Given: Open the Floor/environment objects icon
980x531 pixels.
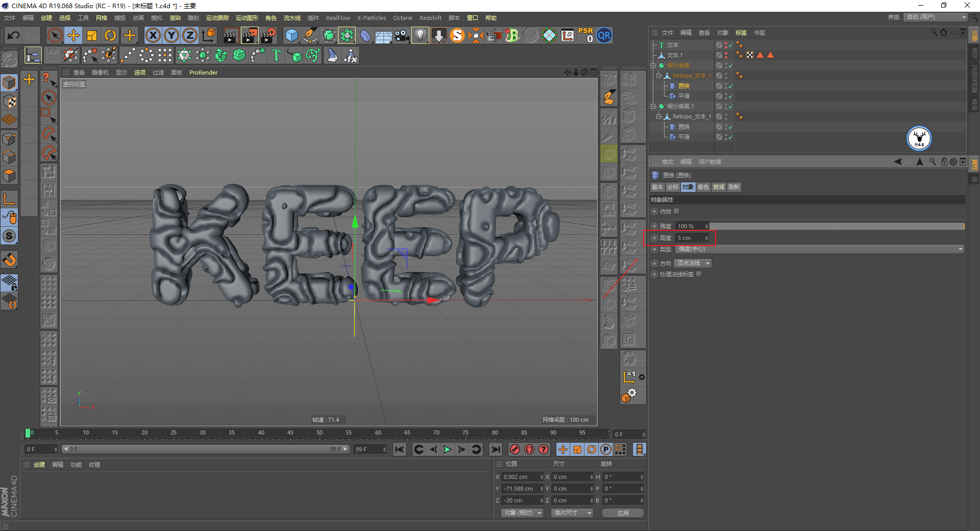Looking at the screenshot, I should [x=384, y=35].
